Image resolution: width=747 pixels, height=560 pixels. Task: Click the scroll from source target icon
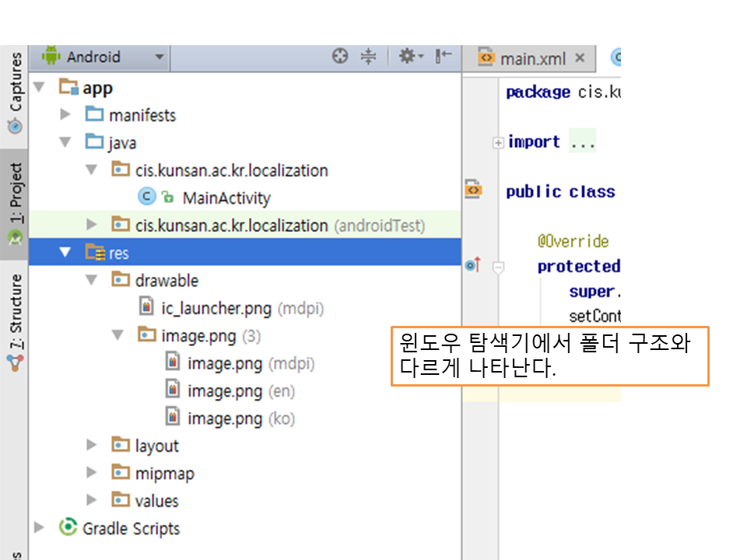point(340,56)
